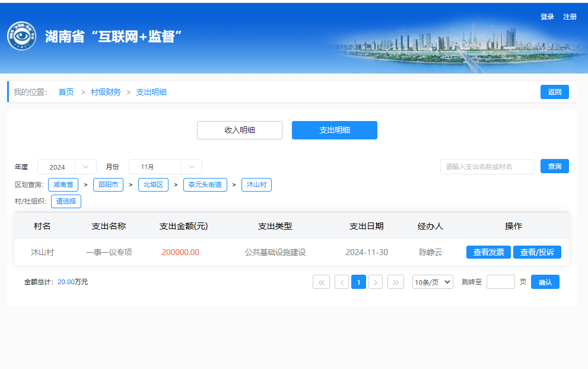Select 茶元头街道 region tag
Image resolution: width=588 pixels, height=369 pixels.
click(205, 184)
